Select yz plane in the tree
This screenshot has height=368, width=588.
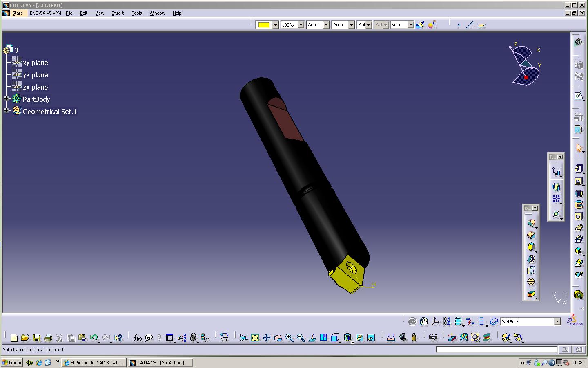click(x=36, y=75)
